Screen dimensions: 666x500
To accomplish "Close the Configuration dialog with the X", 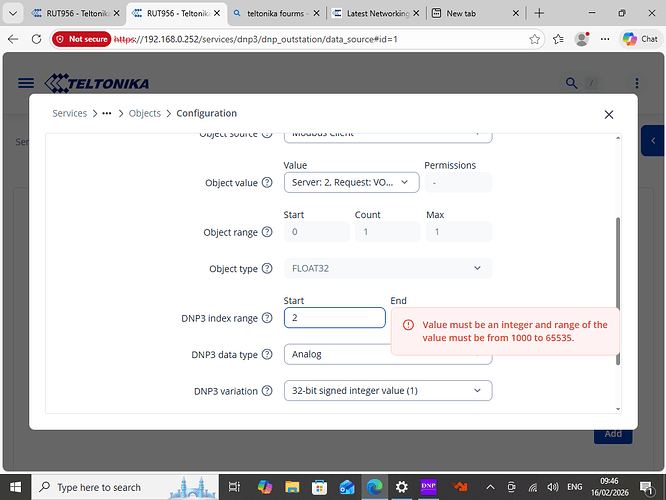I will pos(609,114).
